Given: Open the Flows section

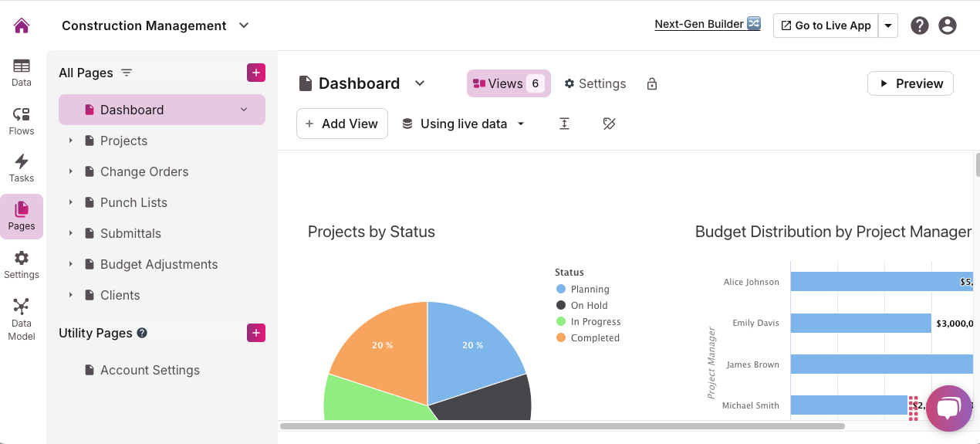Looking at the screenshot, I should [22, 121].
